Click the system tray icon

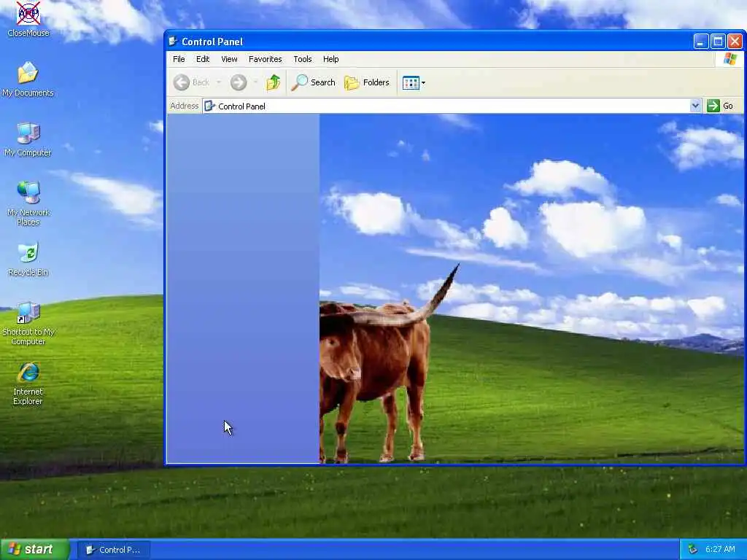692,550
